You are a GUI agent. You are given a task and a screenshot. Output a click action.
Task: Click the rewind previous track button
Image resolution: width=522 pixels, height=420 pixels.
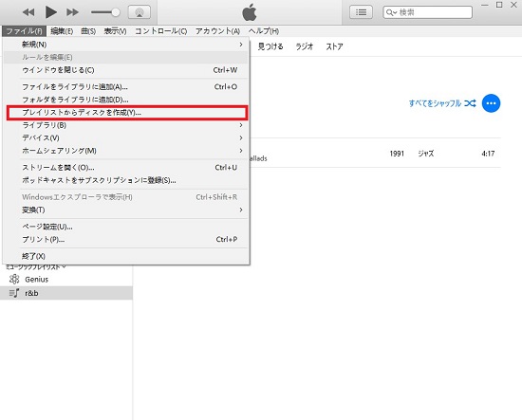[28, 12]
